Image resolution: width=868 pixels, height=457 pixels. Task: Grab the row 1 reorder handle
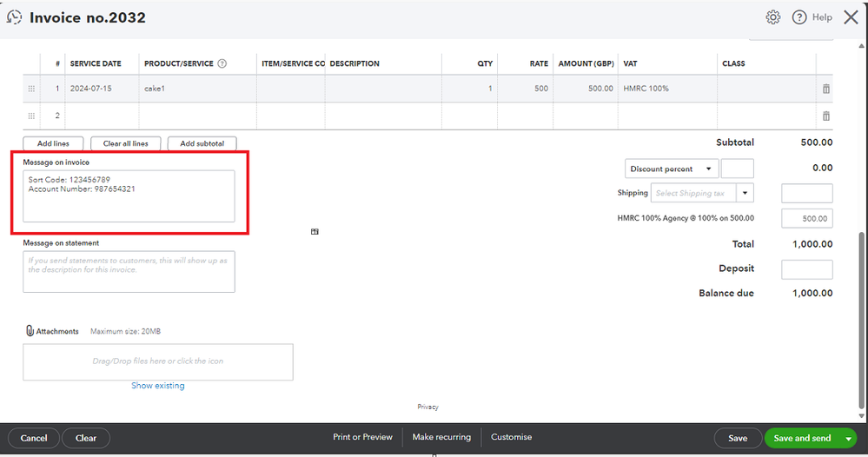pos(31,89)
